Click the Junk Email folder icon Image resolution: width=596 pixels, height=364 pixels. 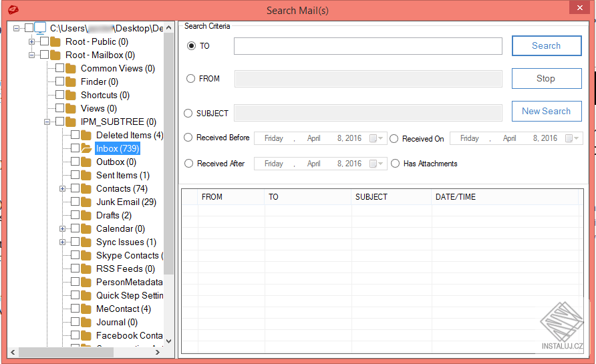86,202
